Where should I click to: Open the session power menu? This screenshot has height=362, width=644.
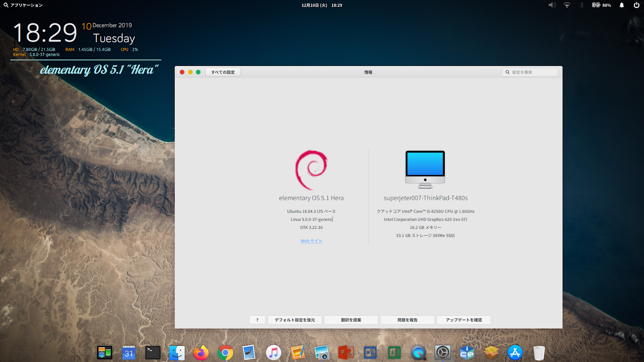pos(636,5)
